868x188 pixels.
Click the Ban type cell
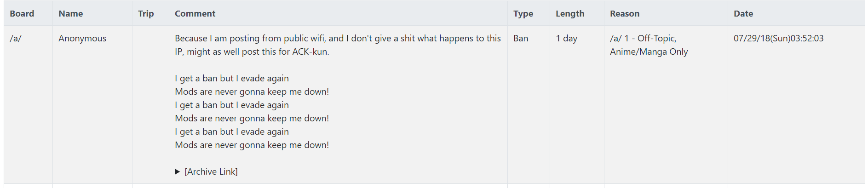(521, 38)
